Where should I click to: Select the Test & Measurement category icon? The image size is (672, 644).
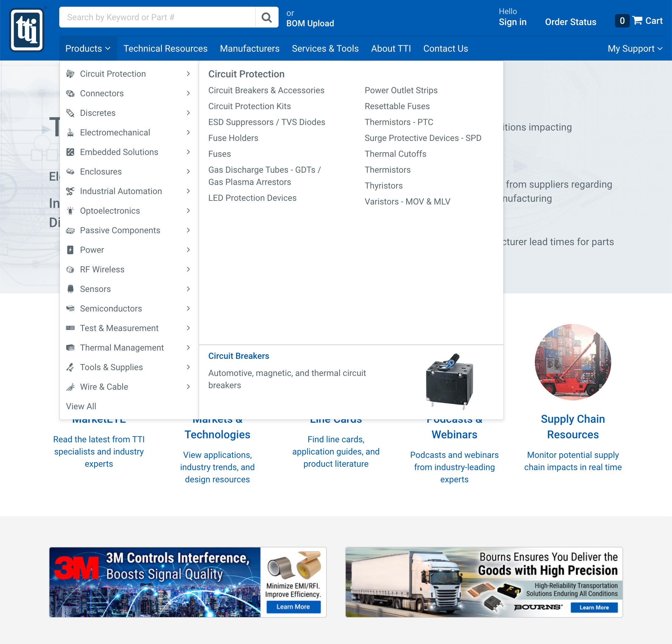(71, 328)
